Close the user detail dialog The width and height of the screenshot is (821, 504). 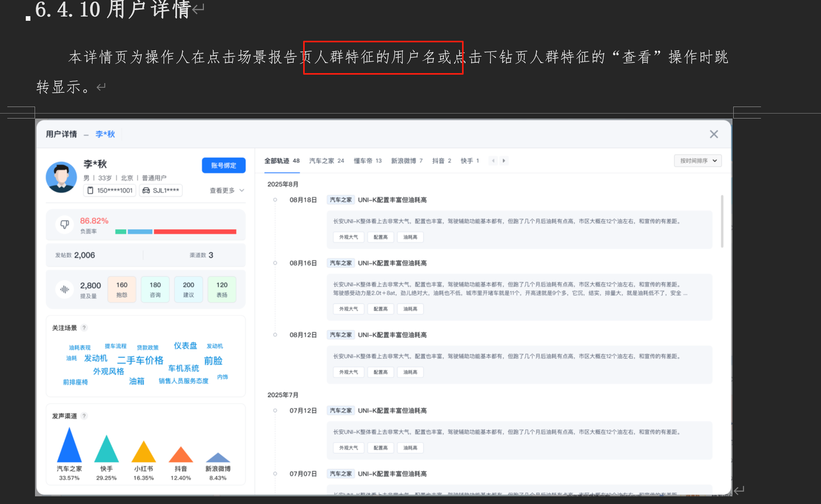click(714, 134)
